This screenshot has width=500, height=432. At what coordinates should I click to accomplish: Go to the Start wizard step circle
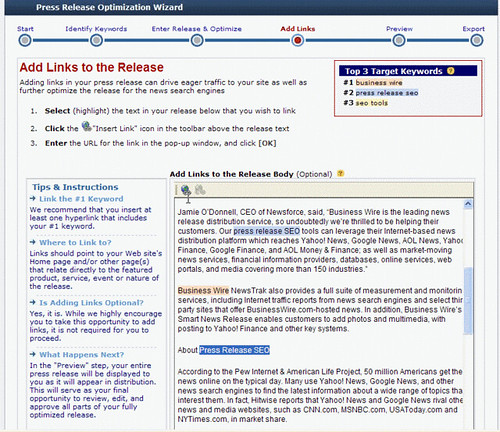click(x=25, y=41)
